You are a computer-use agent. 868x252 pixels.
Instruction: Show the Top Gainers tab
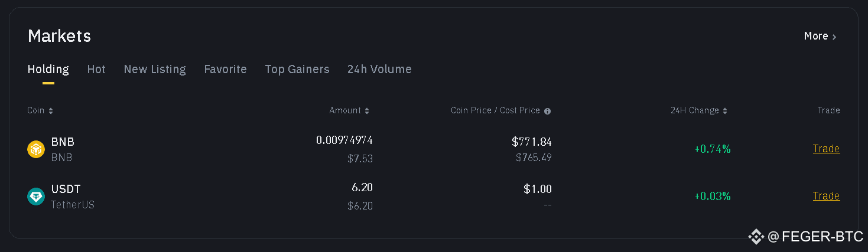pos(297,69)
